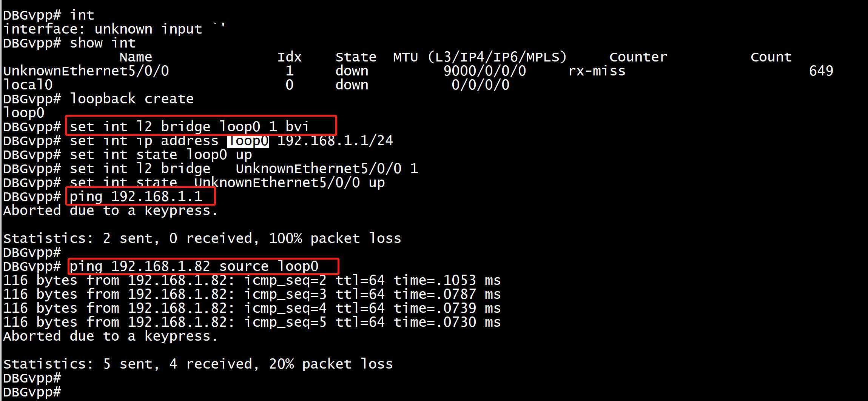The height and width of the screenshot is (401, 868).
Task: Click the 'State' column header
Action: [x=356, y=57]
